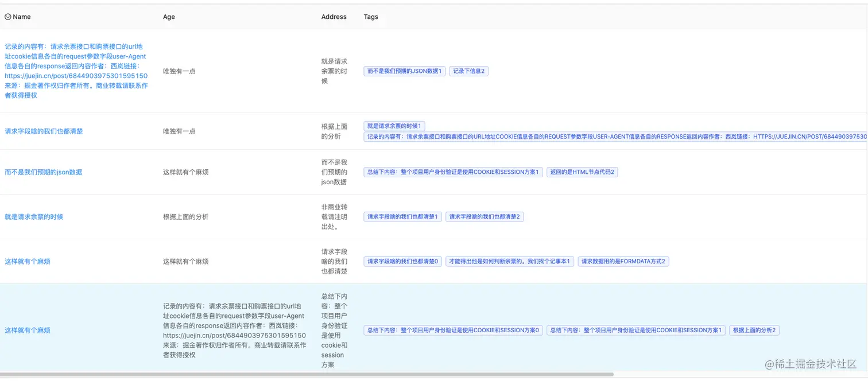
Task: Open the name link 就是请求余票的时候
Action: click(x=34, y=217)
